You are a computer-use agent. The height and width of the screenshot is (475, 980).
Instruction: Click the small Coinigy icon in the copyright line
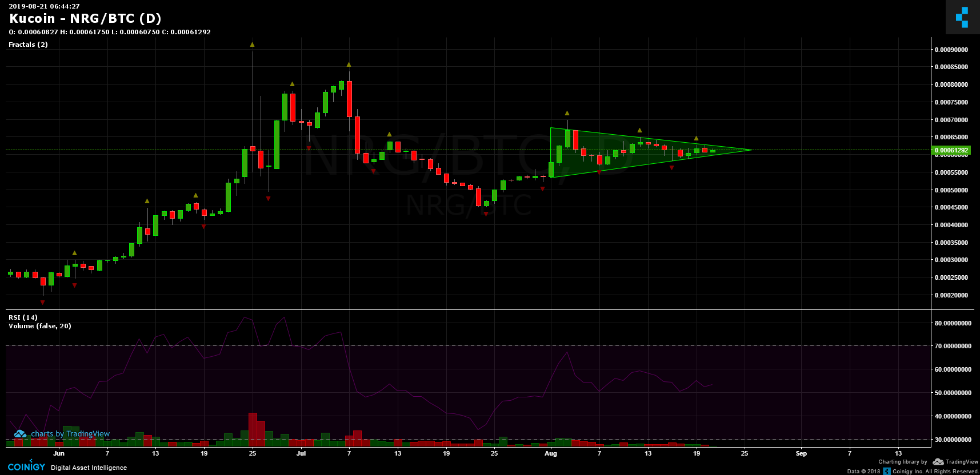click(887, 471)
